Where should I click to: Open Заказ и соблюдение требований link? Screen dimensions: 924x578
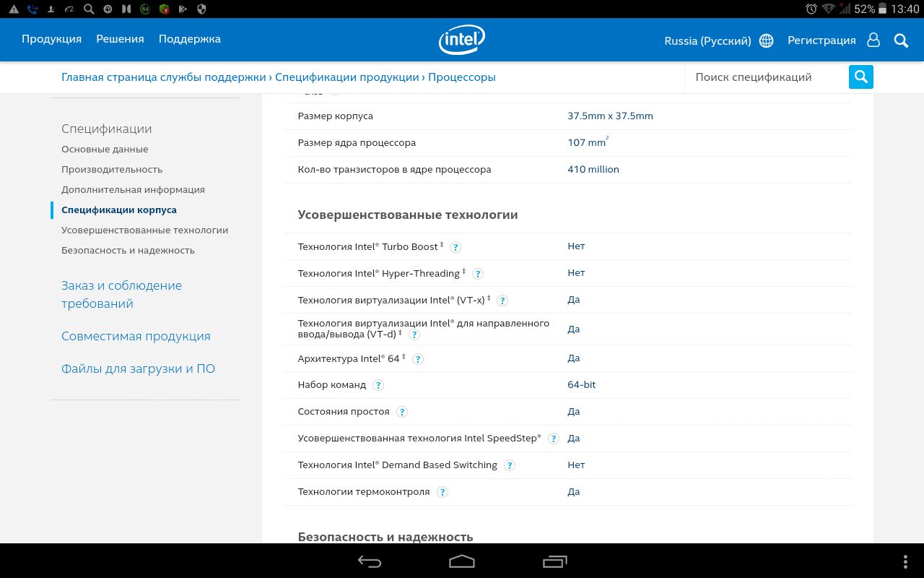click(x=121, y=294)
